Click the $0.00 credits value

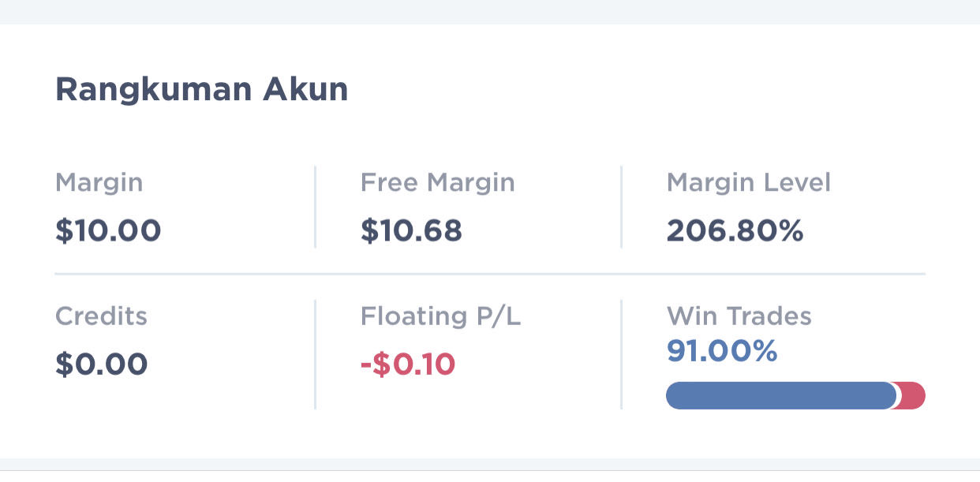coord(102,364)
